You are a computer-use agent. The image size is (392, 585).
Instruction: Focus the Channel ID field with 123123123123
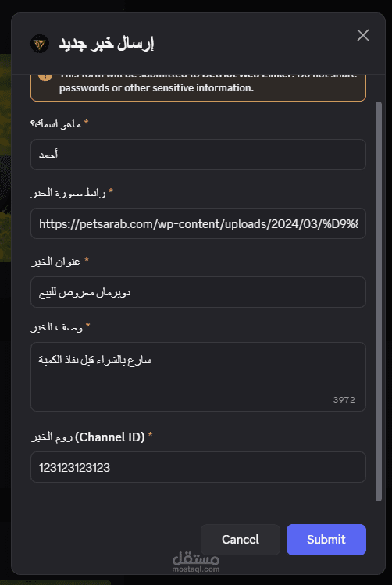click(198, 467)
